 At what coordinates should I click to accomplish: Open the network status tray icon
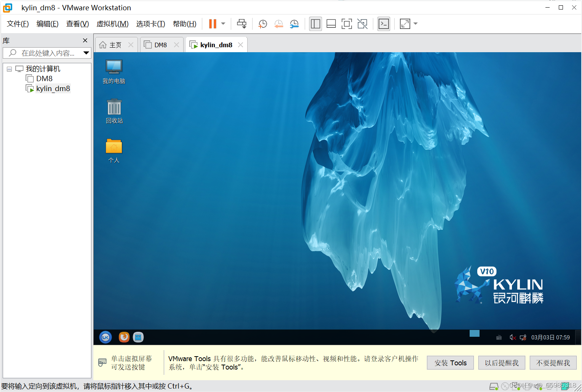click(523, 338)
